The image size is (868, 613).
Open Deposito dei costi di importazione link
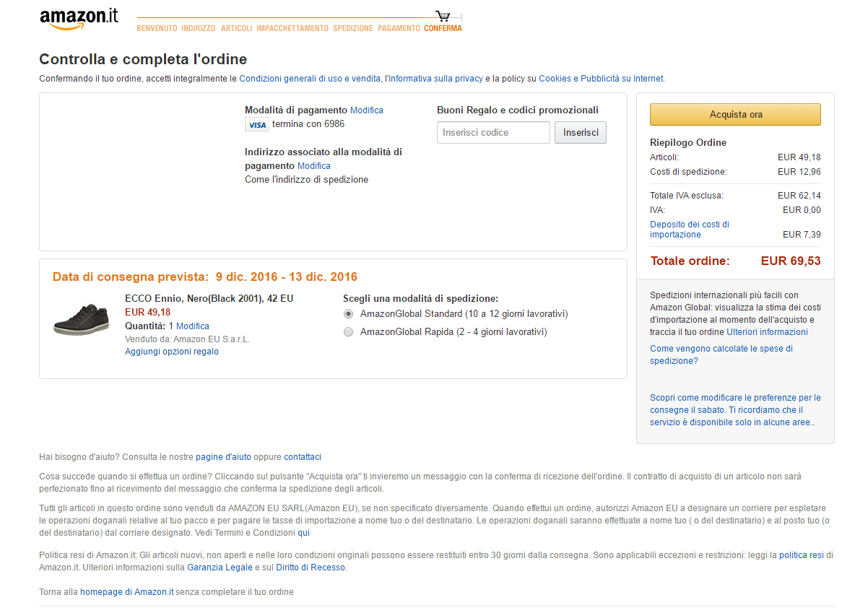(x=690, y=230)
